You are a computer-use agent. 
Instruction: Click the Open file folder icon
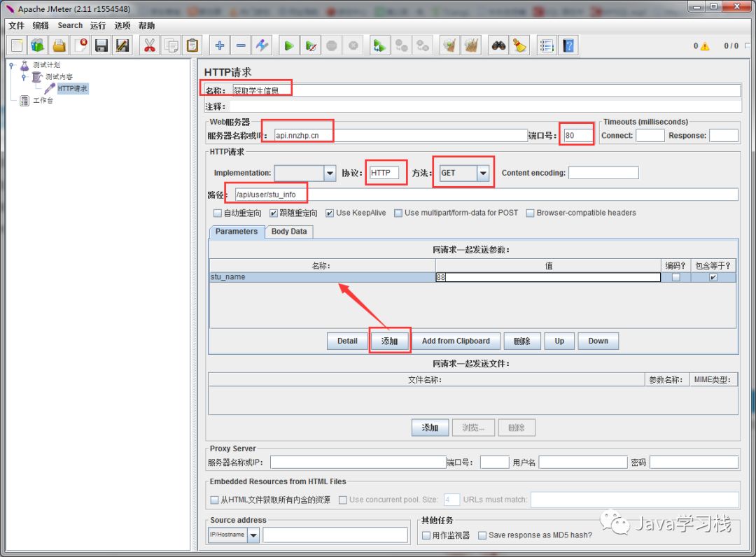tap(59, 45)
